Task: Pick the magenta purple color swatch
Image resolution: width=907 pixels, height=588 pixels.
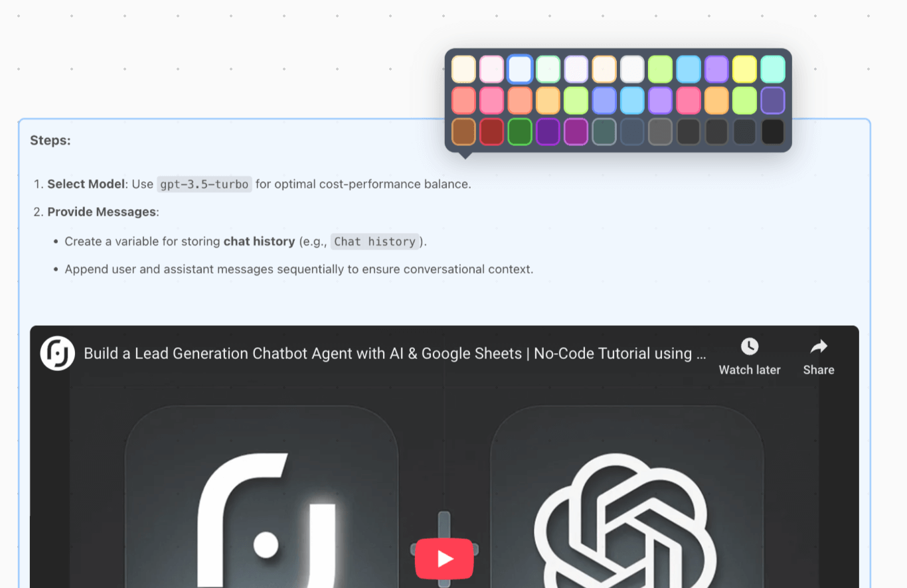Action: (576, 131)
